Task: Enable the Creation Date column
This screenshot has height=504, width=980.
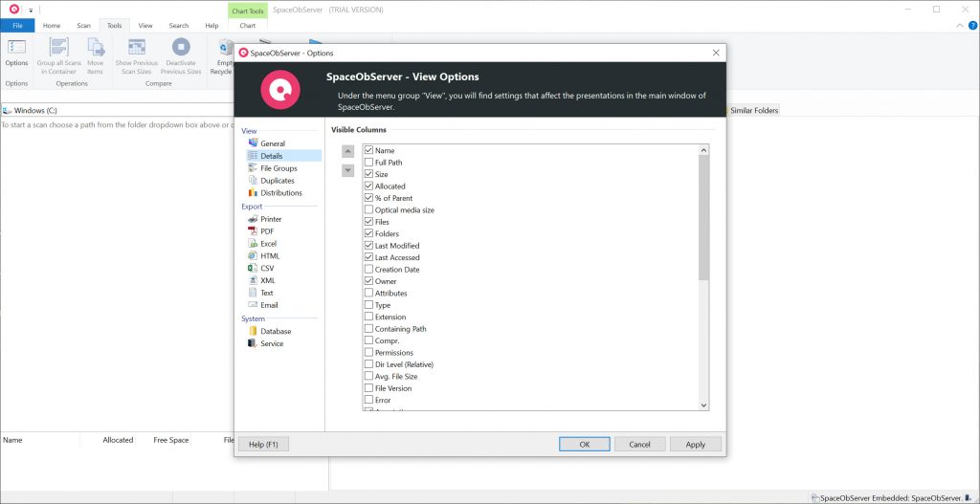Action: tap(368, 270)
